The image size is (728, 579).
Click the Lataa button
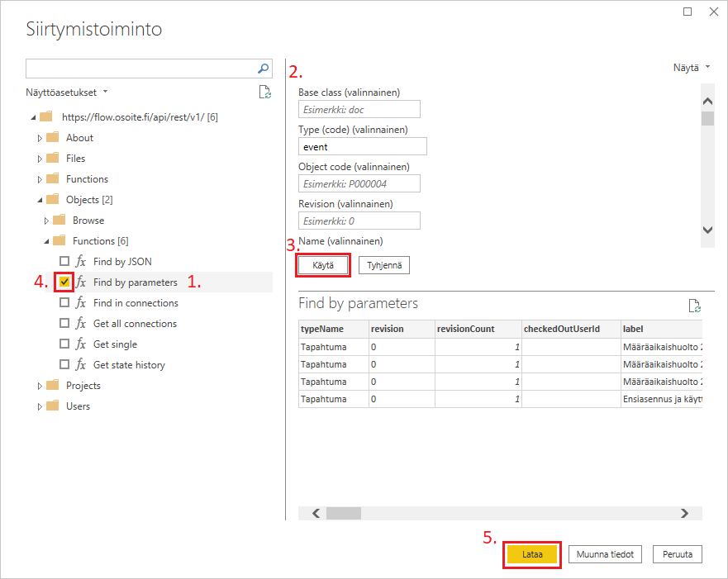click(532, 554)
